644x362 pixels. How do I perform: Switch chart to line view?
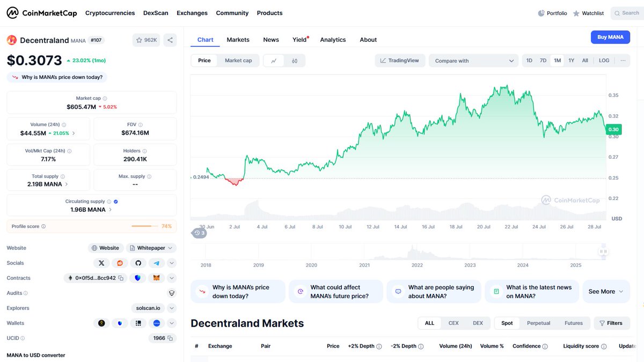(x=274, y=61)
